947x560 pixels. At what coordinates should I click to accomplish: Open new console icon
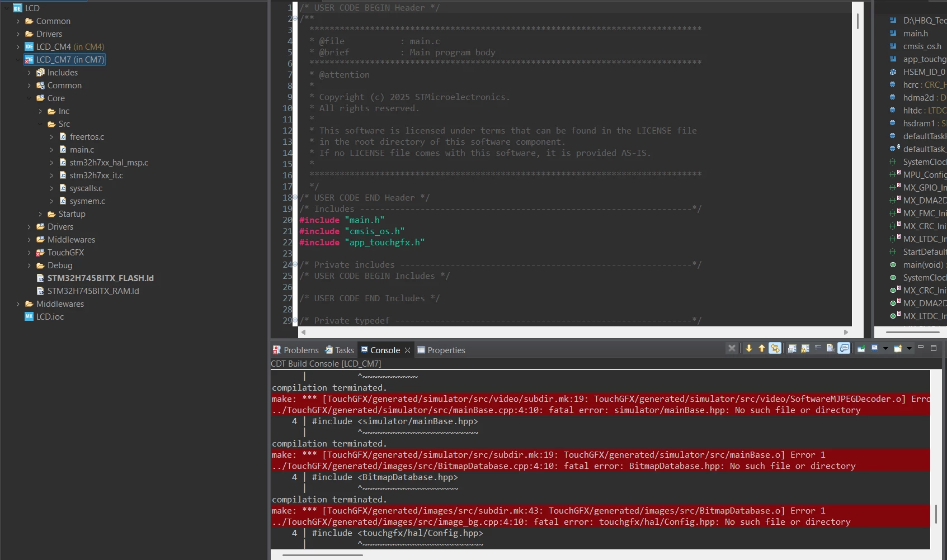click(x=898, y=348)
